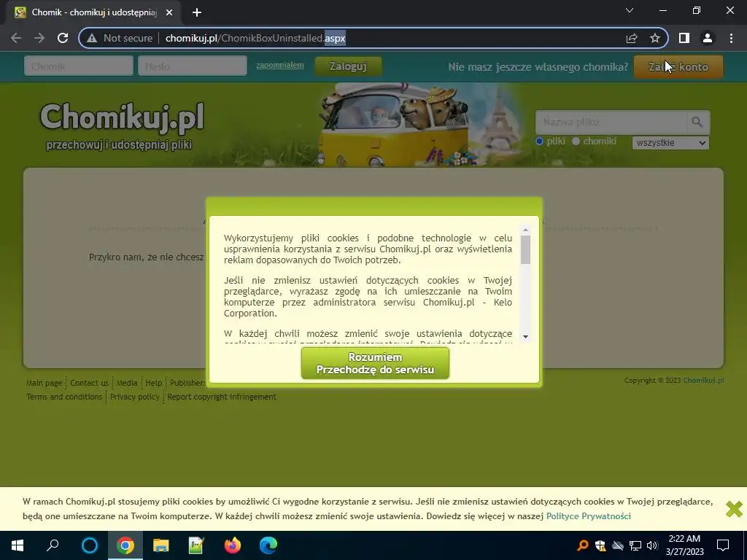The width and height of the screenshot is (747, 560).
Task: Open the OneDrive cloud tray icon
Action: (x=617, y=545)
